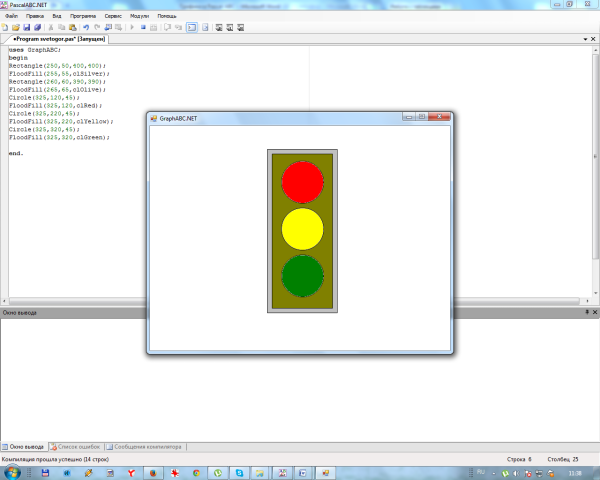
Task: Expand the editor tab list dropdown arrow
Action: [x=587, y=38]
